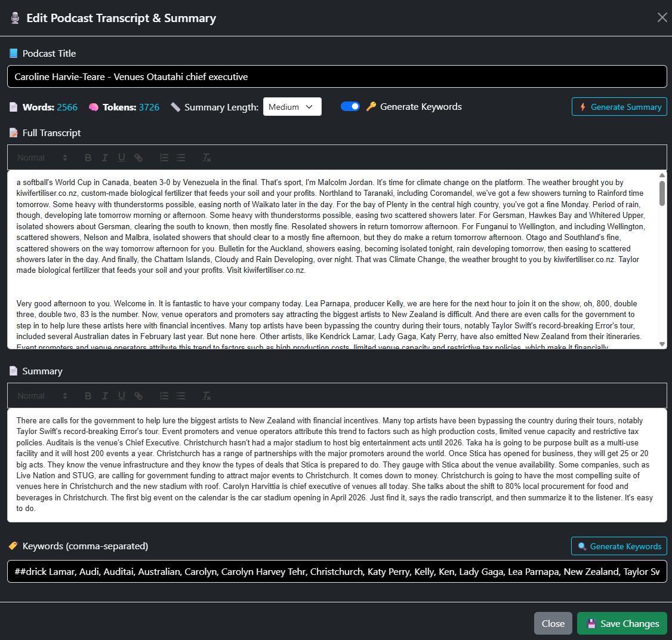Disable the Generate Keywords toggle switch
Viewport: 672px width, 640px height.
click(x=350, y=106)
